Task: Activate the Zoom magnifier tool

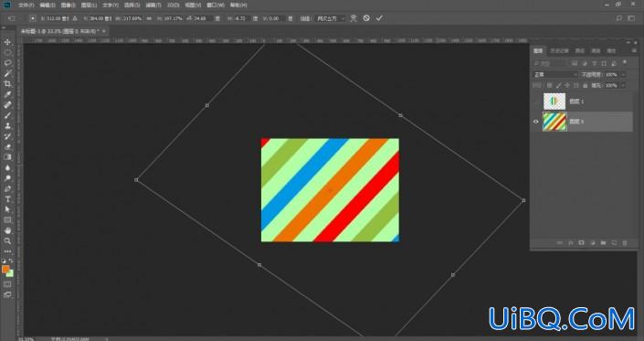Action: pos(7,241)
